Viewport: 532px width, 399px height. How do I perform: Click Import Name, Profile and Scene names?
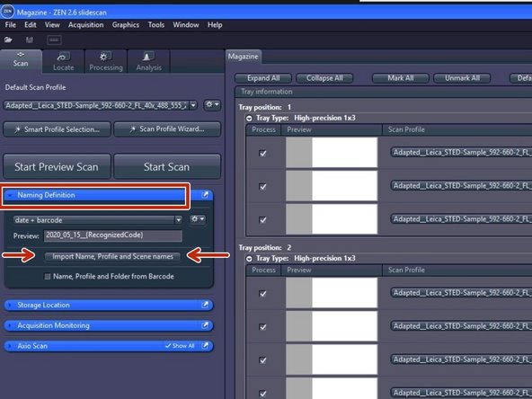[112, 256]
